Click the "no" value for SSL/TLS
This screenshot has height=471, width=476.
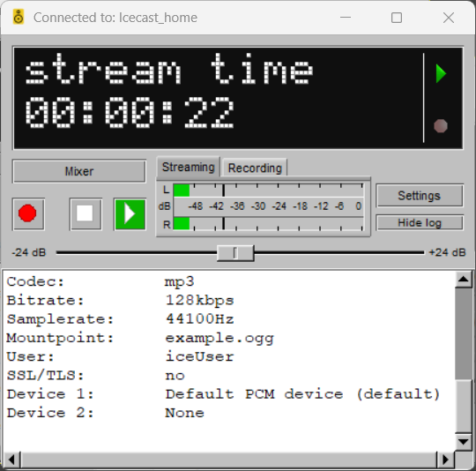click(x=175, y=376)
